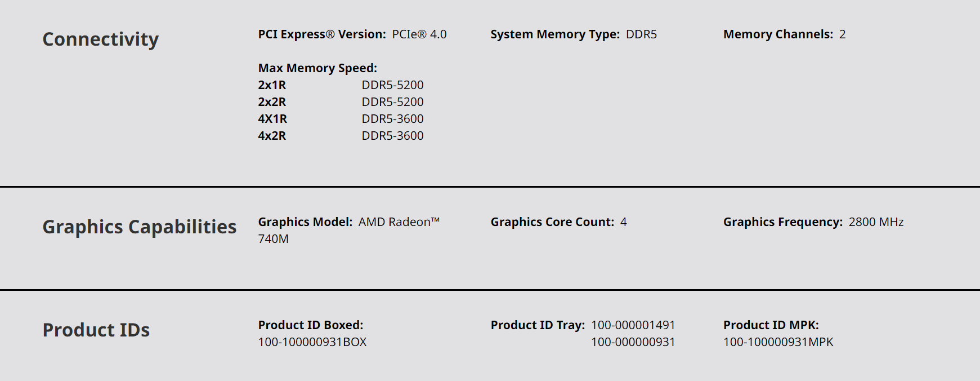The height and width of the screenshot is (381, 980).
Task: Click the DDR5-5200 speed beside 2x1R
Action: click(392, 85)
